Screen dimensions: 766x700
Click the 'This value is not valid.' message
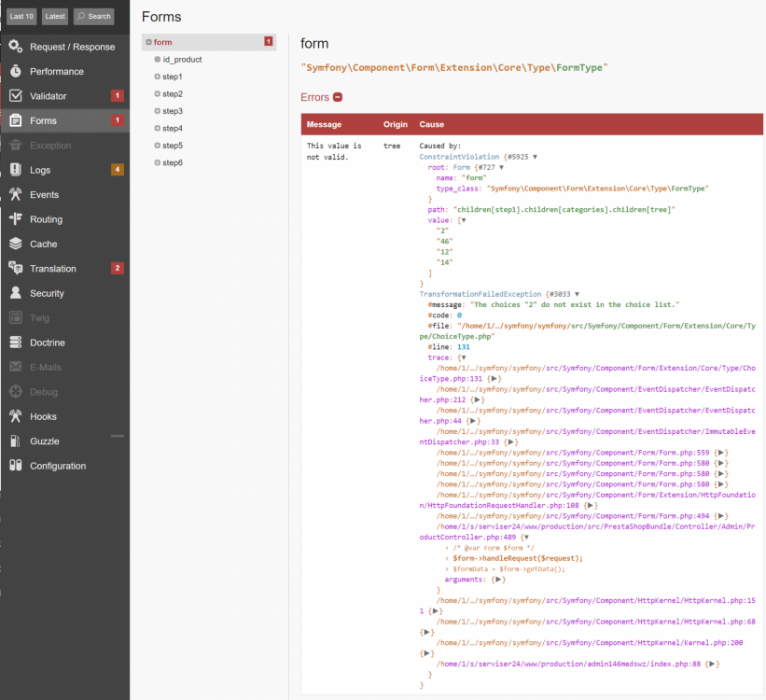[x=334, y=151]
